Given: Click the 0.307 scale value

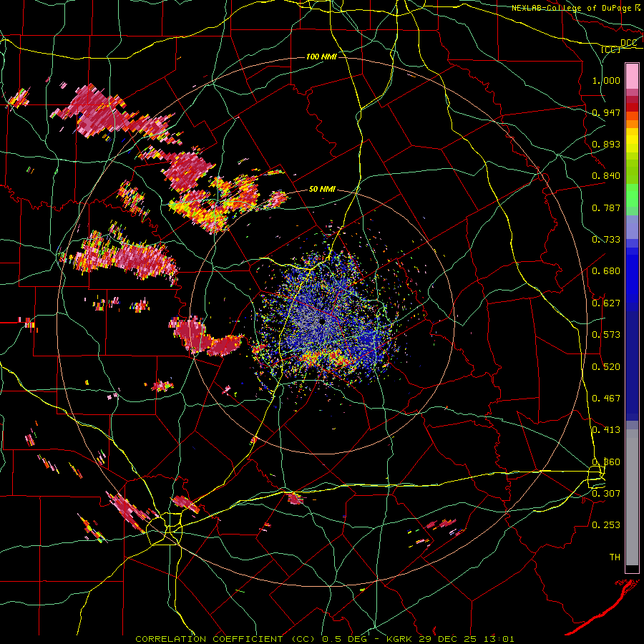Looking at the screenshot, I should (x=606, y=493).
